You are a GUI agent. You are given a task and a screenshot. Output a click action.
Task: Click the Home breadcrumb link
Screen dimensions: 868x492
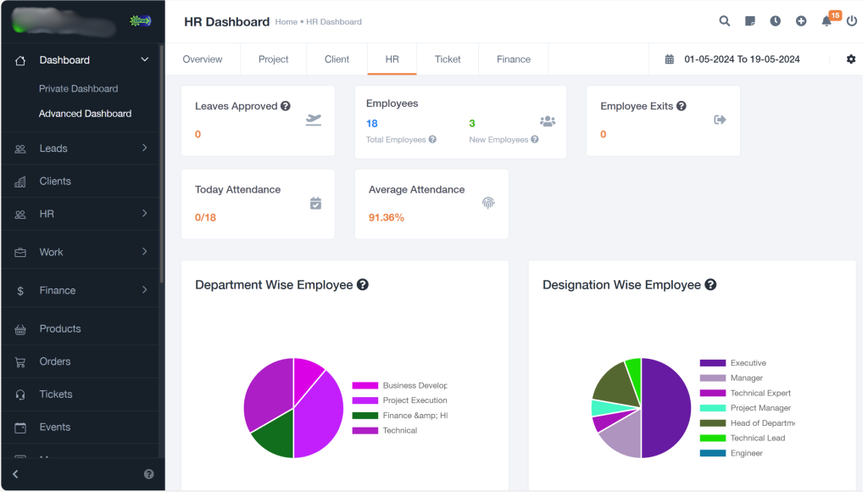286,22
